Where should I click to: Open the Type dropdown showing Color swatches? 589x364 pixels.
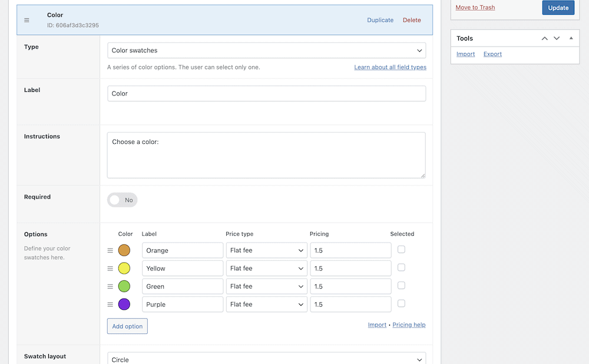266,50
